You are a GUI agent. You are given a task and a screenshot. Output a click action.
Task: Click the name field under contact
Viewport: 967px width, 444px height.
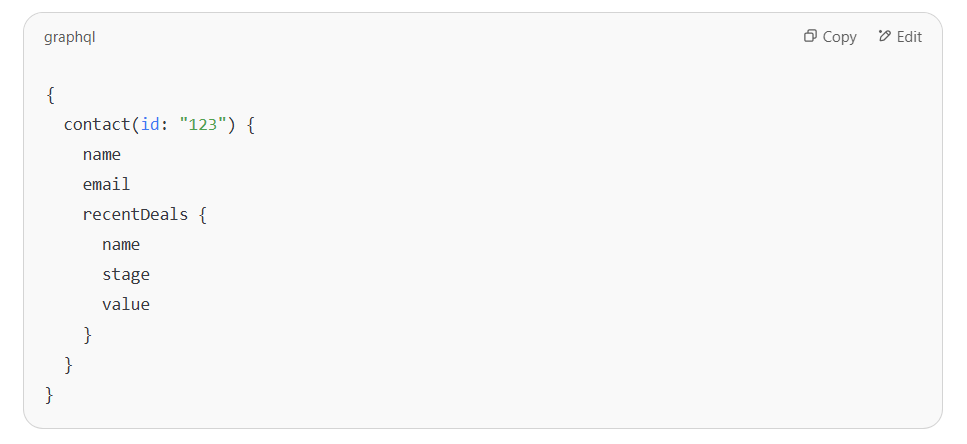pos(102,155)
